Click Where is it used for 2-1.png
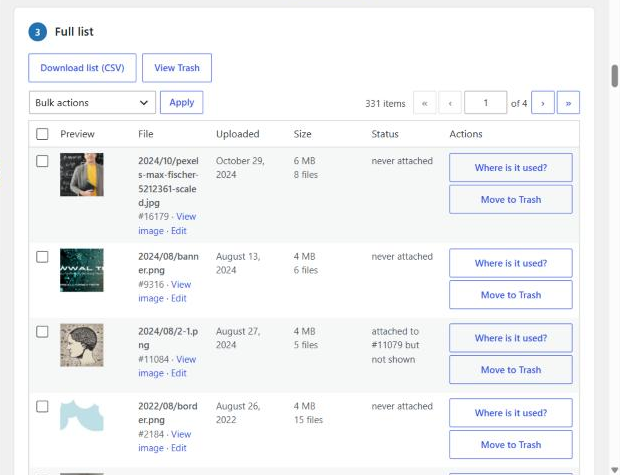620x475 pixels. 511,338
